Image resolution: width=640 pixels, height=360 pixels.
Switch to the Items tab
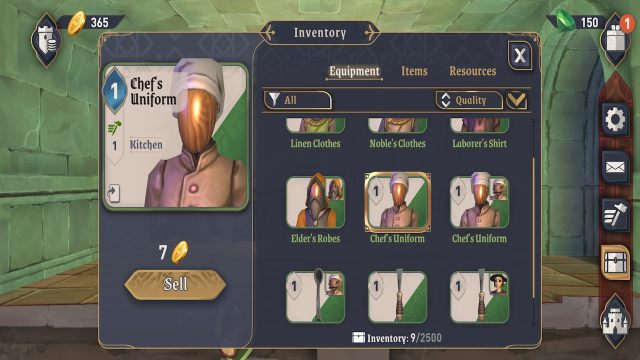[414, 71]
